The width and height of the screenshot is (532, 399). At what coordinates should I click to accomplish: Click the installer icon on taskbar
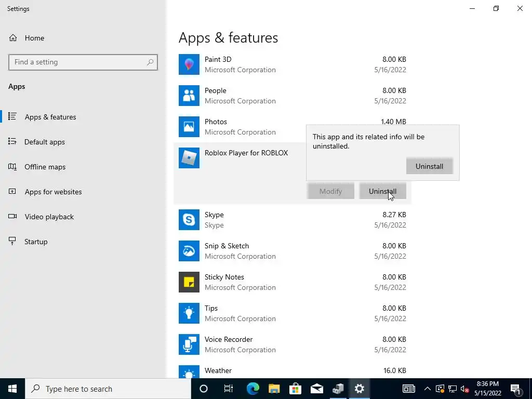point(338,389)
